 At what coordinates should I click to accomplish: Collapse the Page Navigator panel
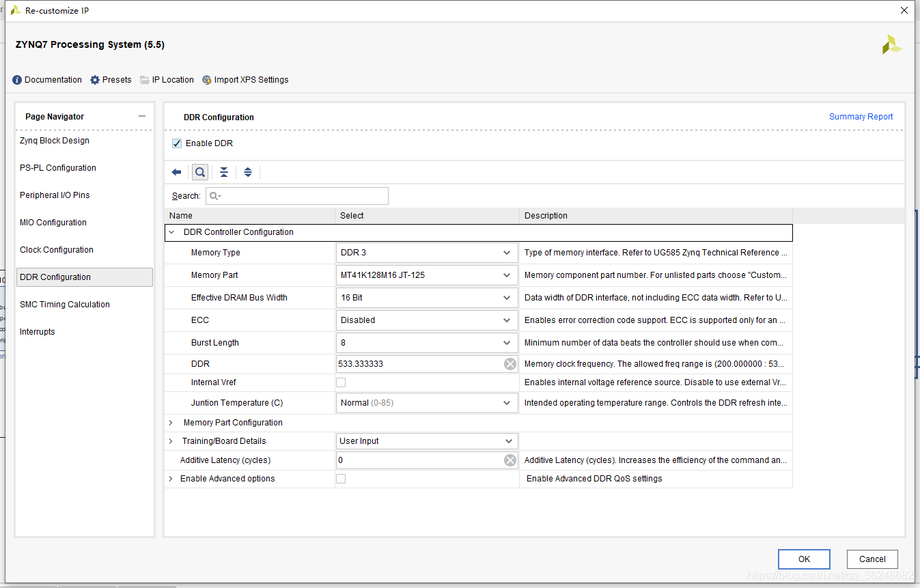click(x=142, y=117)
